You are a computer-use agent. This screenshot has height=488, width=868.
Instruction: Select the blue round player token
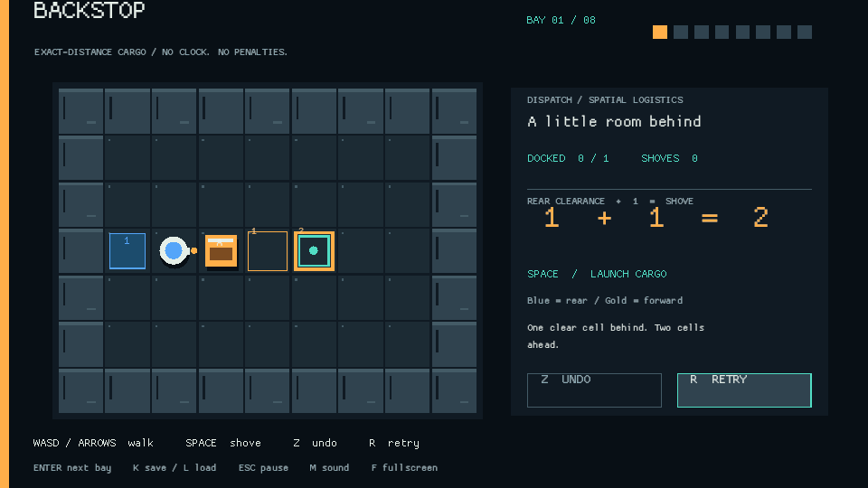(174, 250)
